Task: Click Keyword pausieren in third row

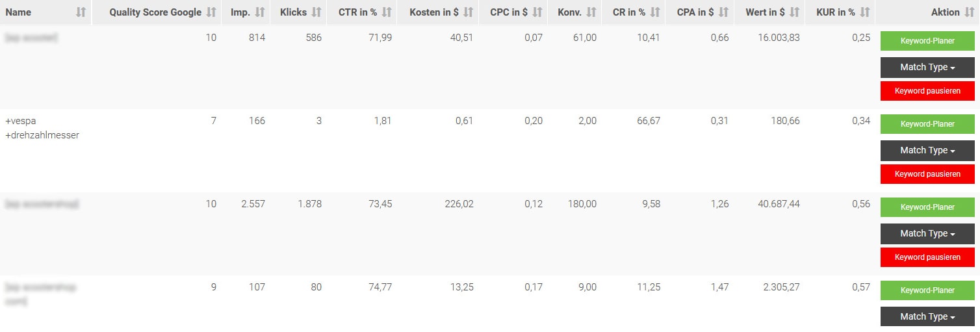Action: (927, 257)
